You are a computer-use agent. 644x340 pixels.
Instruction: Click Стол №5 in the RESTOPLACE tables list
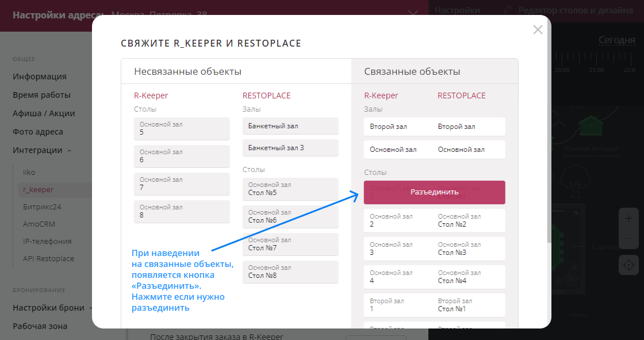(x=290, y=188)
